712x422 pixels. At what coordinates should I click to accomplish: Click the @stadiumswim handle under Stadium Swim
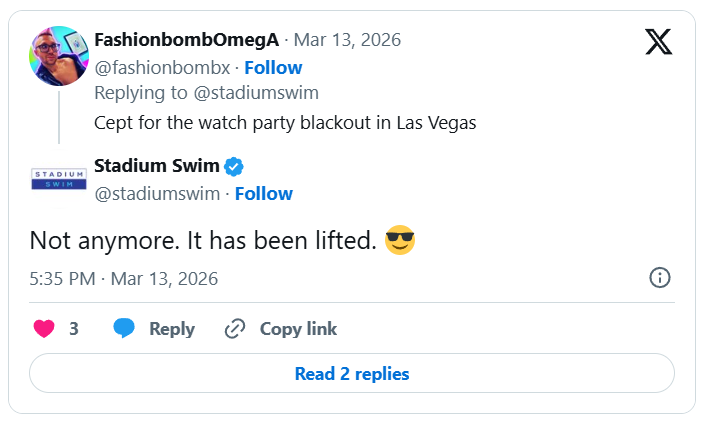click(158, 193)
